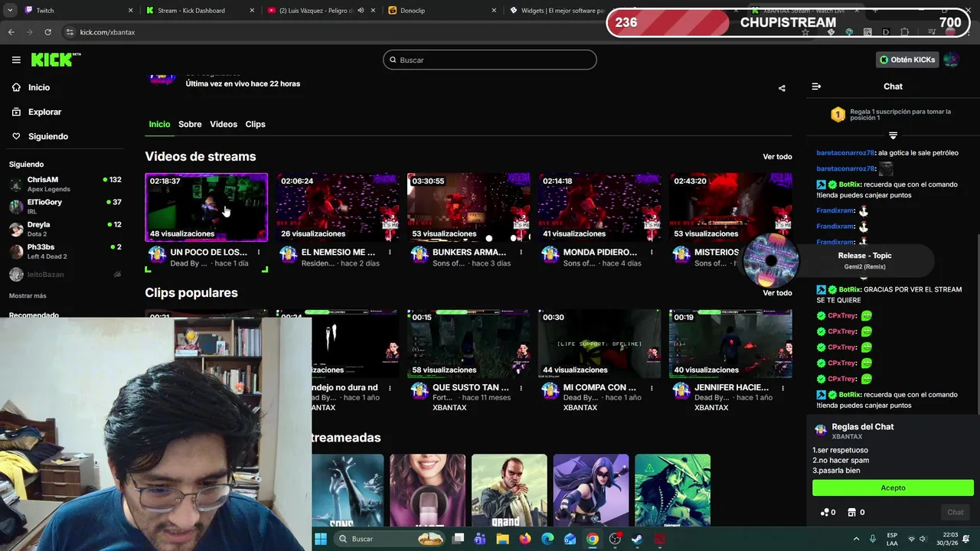Open ElTioGory channel from following list
The height and width of the screenshot is (551, 980).
pos(65,207)
